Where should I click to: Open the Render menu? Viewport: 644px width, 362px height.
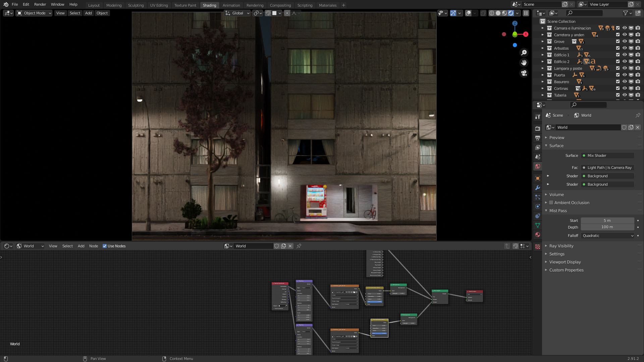(40, 4)
